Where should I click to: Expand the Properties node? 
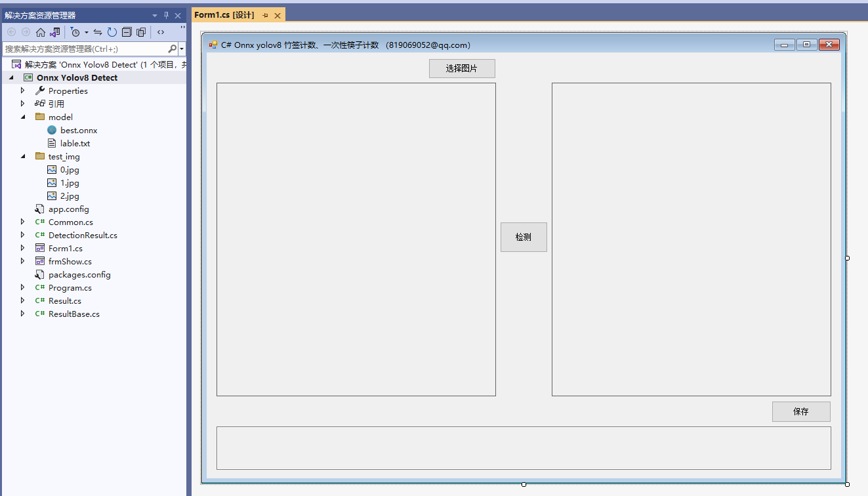[x=23, y=91]
